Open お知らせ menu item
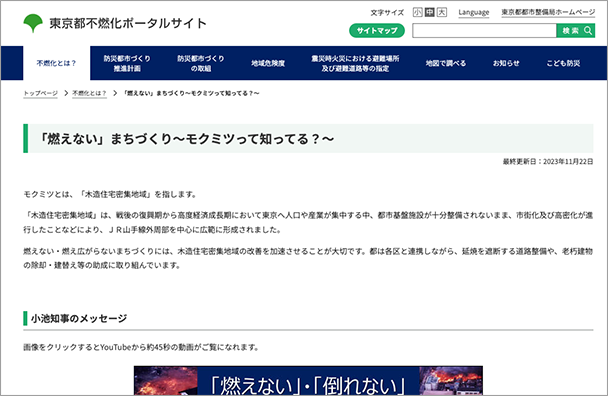This screenshot has height=396, width=608. 506,63
